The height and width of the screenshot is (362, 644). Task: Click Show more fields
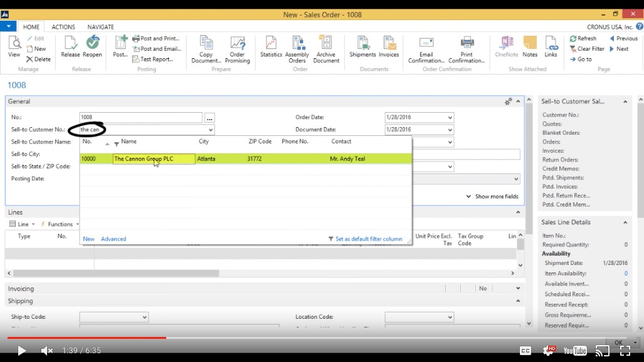coord(492,196)
